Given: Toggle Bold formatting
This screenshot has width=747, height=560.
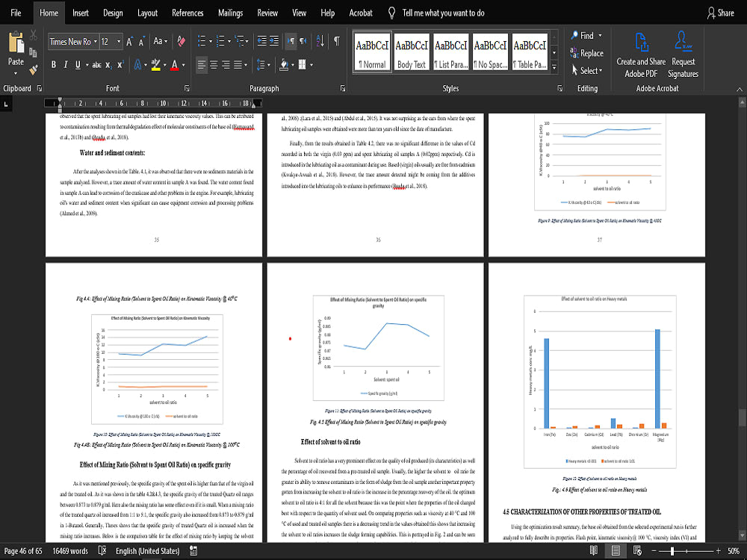Looking at the screenshot, I should (52, 63).
